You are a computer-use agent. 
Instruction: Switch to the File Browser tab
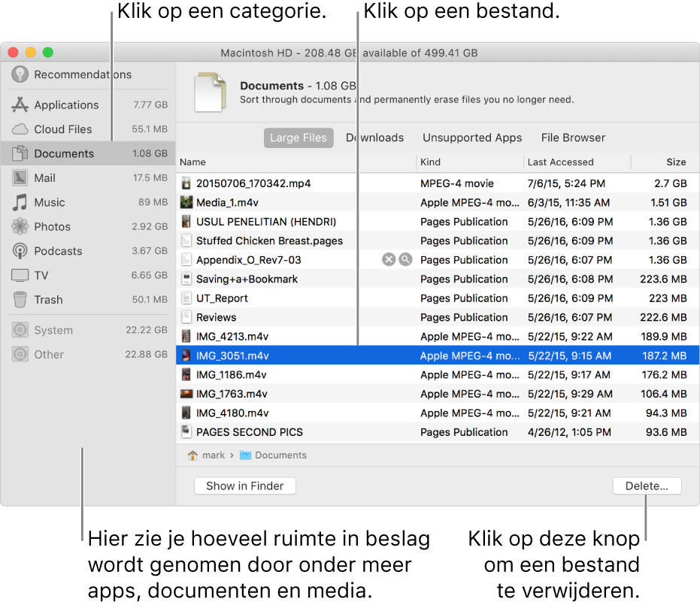tap(573, 138)
